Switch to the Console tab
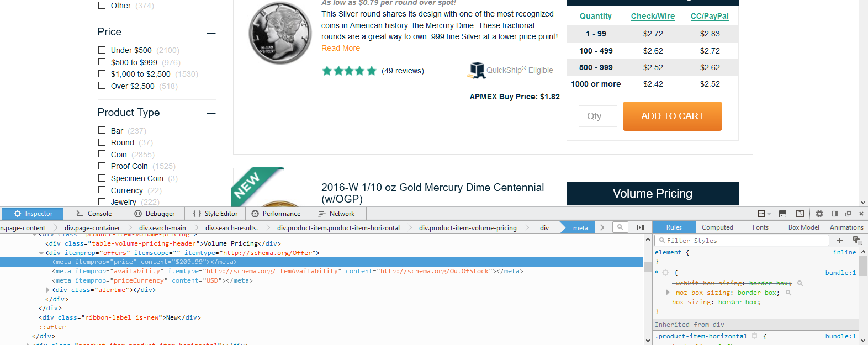 pos(94,214)
